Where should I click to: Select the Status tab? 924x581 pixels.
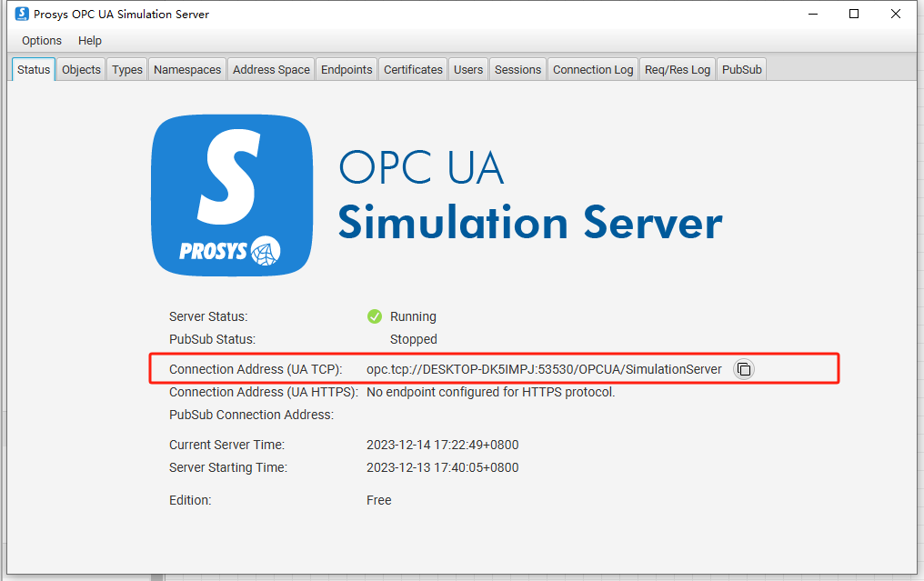click(34, 70)
